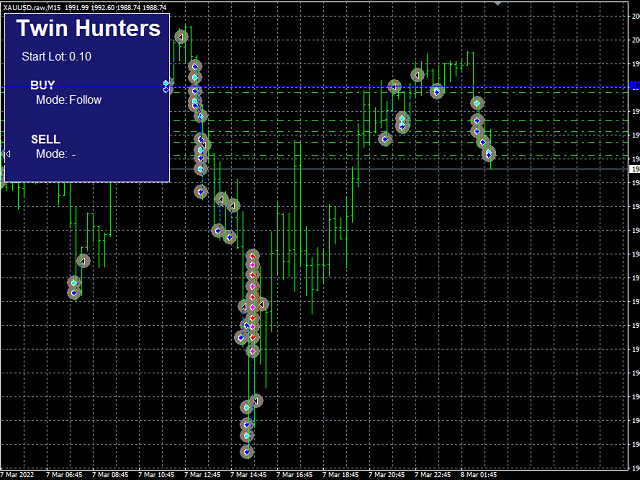Click the chart shift triangle on top border
Image resolution: width=640 pixels, height=480 pixels.
coord(498,3)
